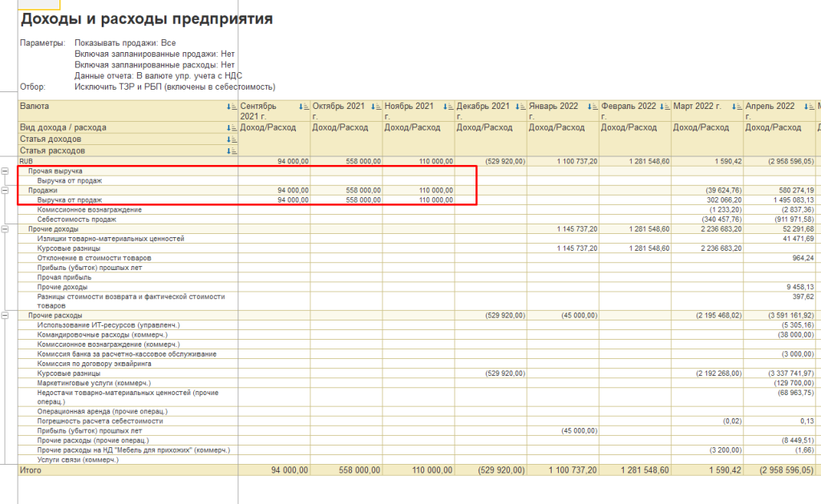821x504 pixels.
Task: Select the Итого row label
Action: 30,470
